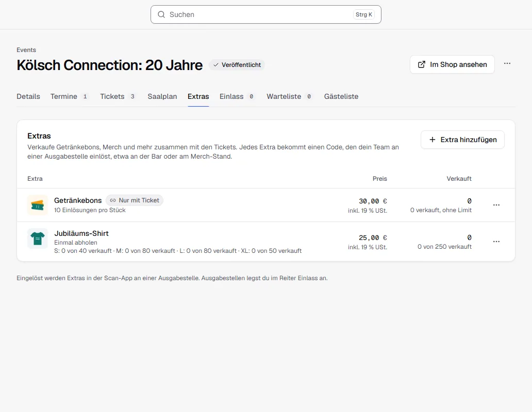
Task: Click the Preis column header
Action: tap(379, 179)
